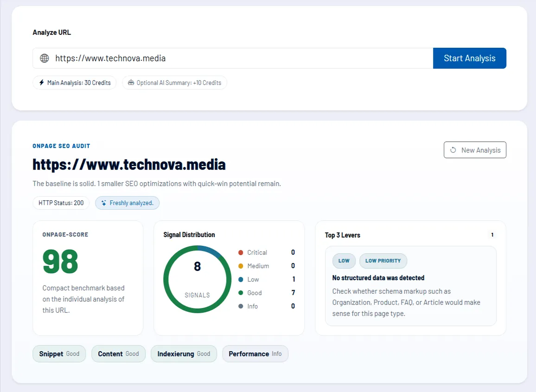Screen dimensions: 536x392
Task: Start a New Analysis
Action: click(475, 150)
